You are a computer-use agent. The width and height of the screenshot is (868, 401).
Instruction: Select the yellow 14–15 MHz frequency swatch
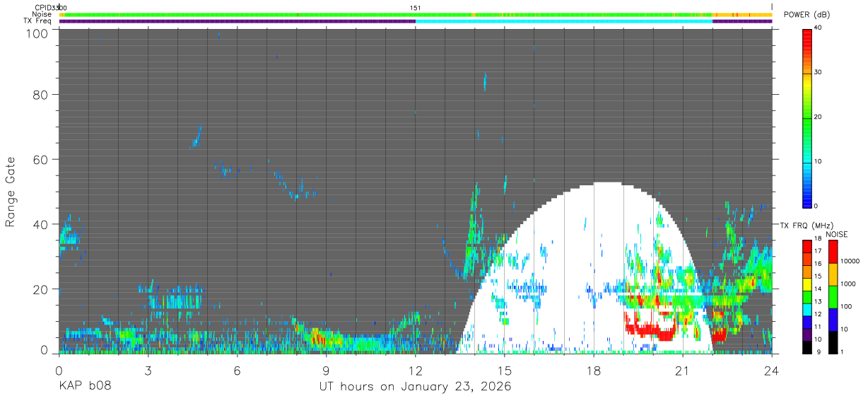coord(807,283)
